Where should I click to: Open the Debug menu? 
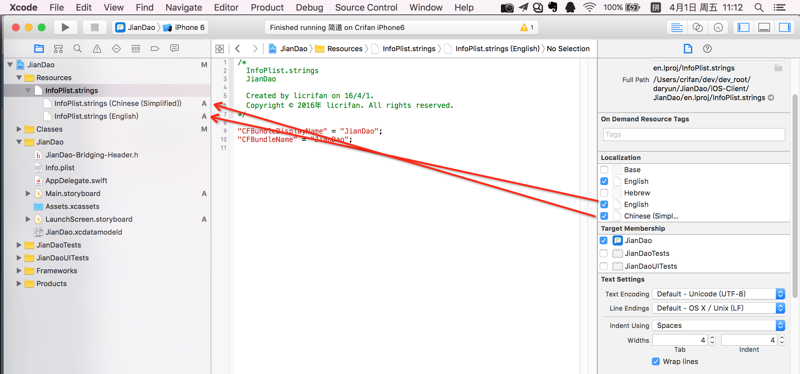[x=309, y=8]
